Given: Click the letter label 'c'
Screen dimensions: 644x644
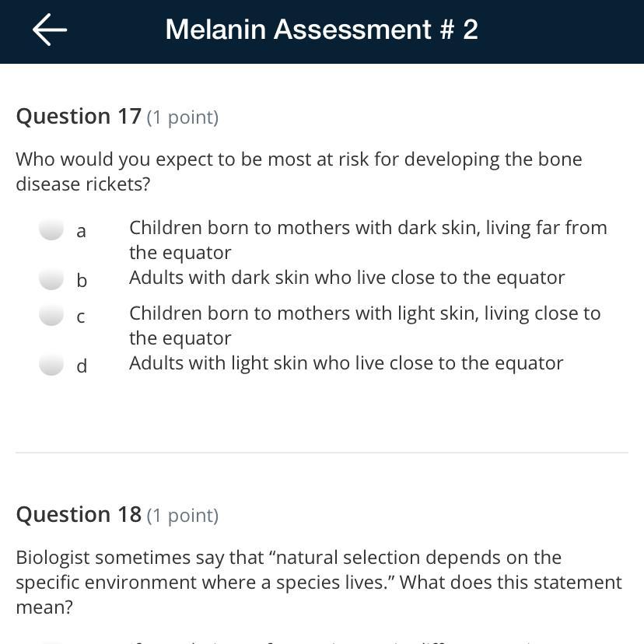Looking at the screenshot, I should pyautogui.click(x=81, y=317).
